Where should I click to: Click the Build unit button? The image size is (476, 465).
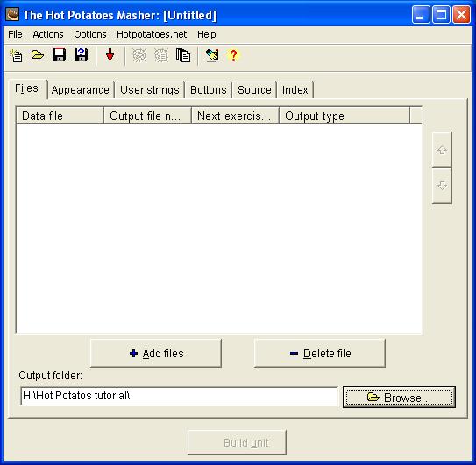coord(237,442)
